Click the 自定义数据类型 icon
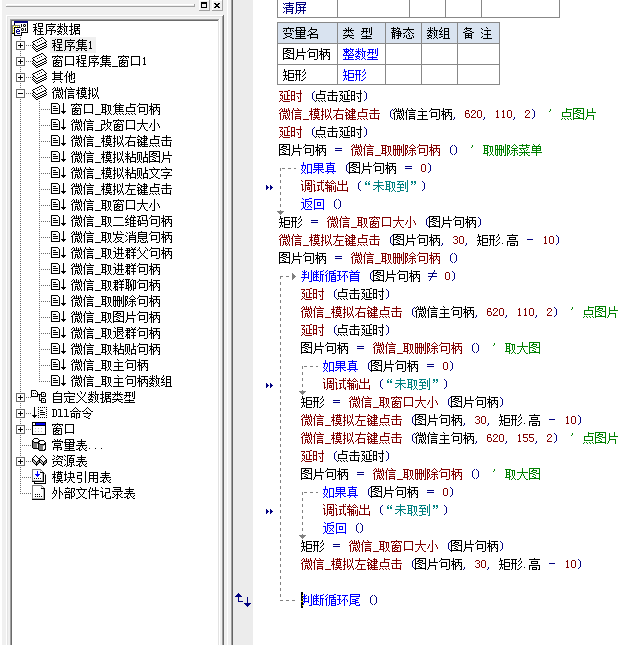The height and width of the screenshot is (645, 643). 39,397
